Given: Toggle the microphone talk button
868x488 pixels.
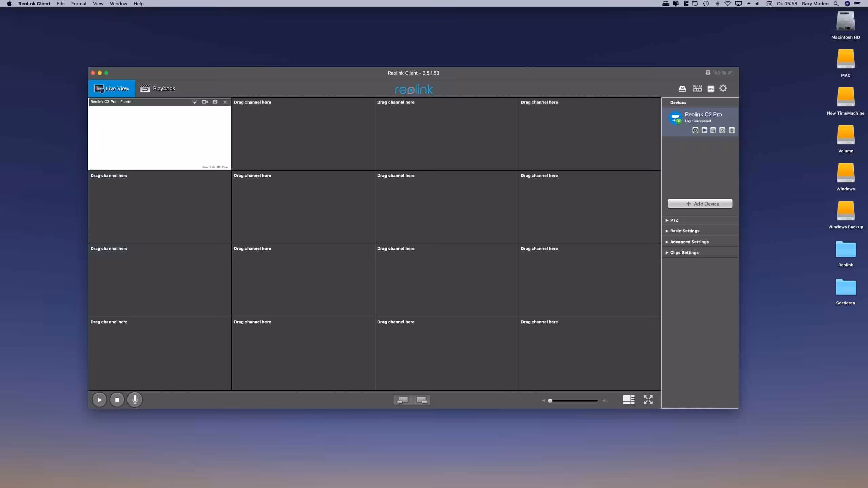Looking at the screenshot, I should pyautogui.click(x=135, y=400).
